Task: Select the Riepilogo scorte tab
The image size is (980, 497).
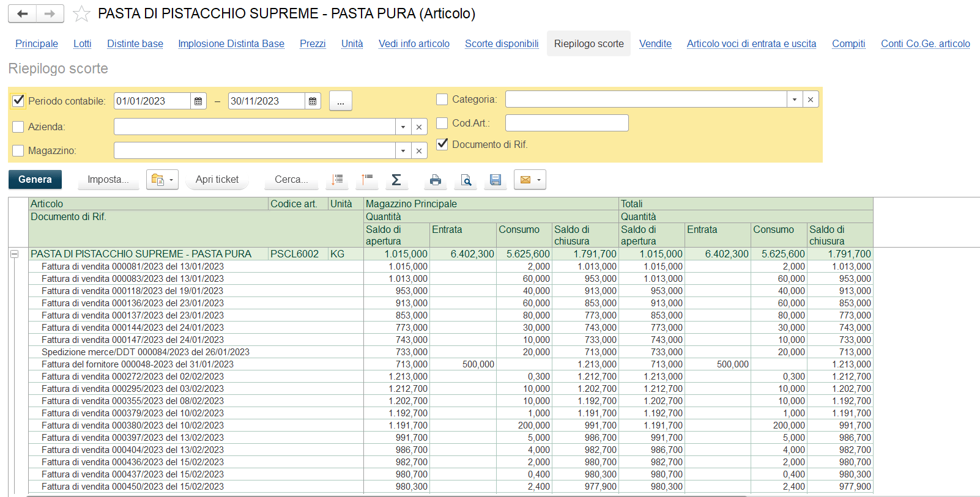Action: 589,44
